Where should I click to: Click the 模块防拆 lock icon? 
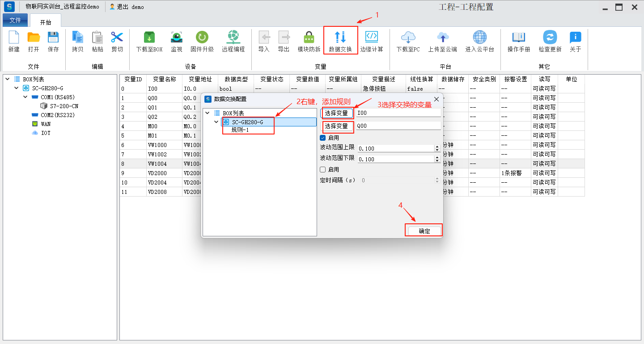point(309,41)
